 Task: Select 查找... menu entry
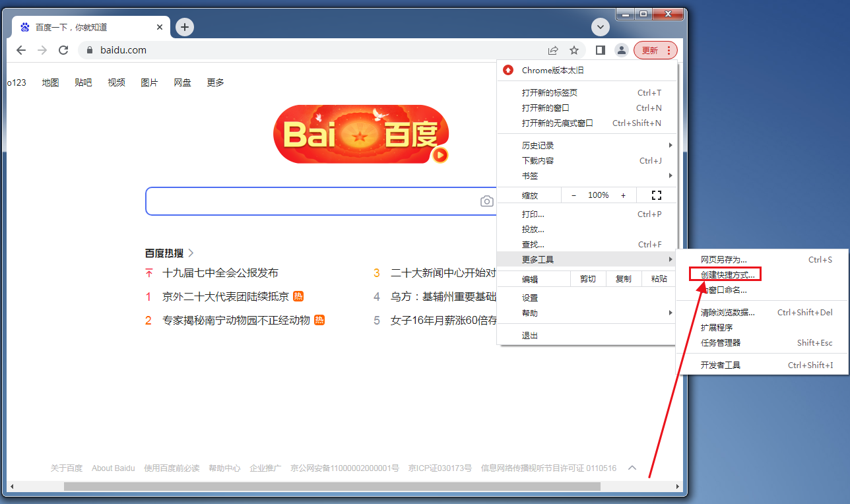pyautogui.click(x=587, y=245)
